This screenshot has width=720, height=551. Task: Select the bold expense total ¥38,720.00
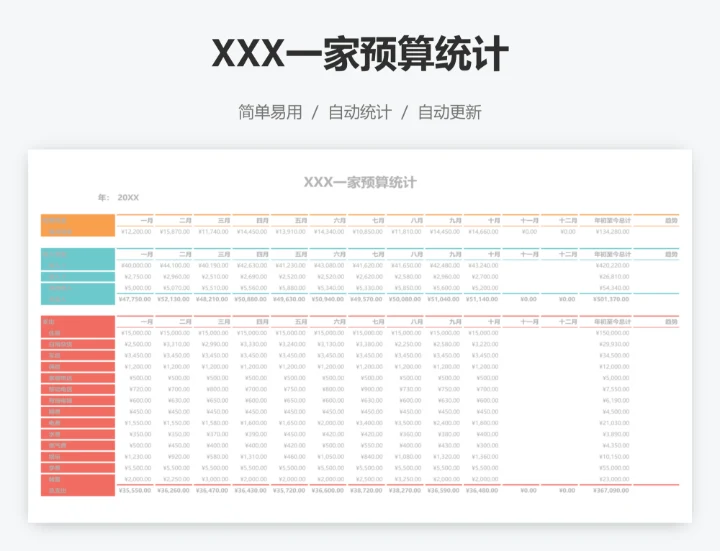click(366, 490)
